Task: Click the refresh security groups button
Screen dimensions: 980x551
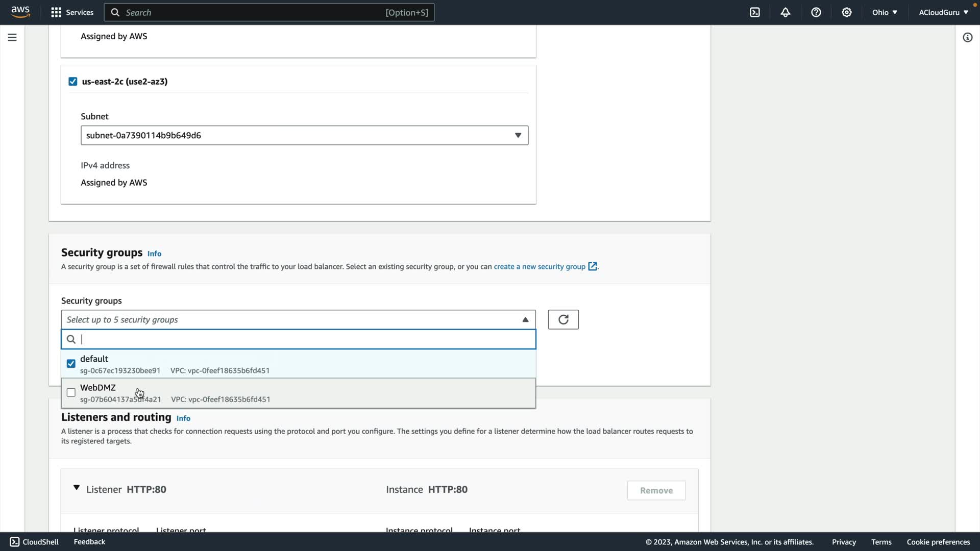Action: [563, 319]
